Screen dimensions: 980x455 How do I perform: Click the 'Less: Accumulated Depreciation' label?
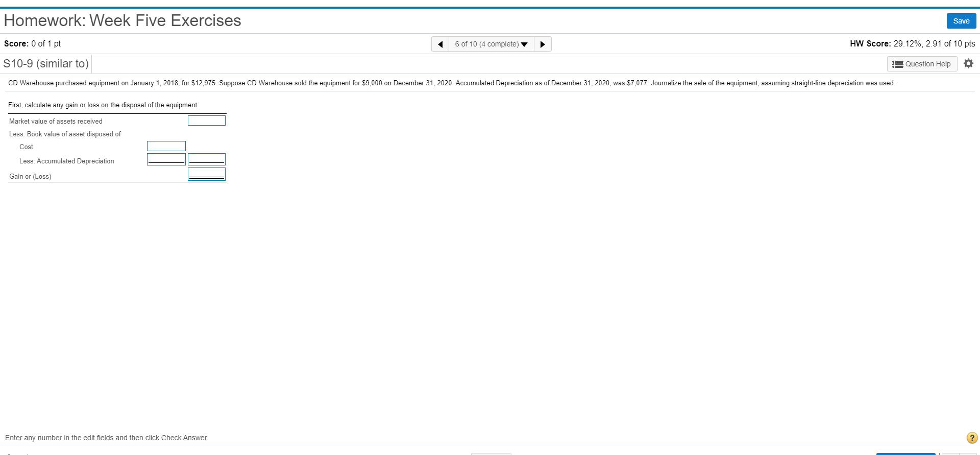[x=67, y=161]
